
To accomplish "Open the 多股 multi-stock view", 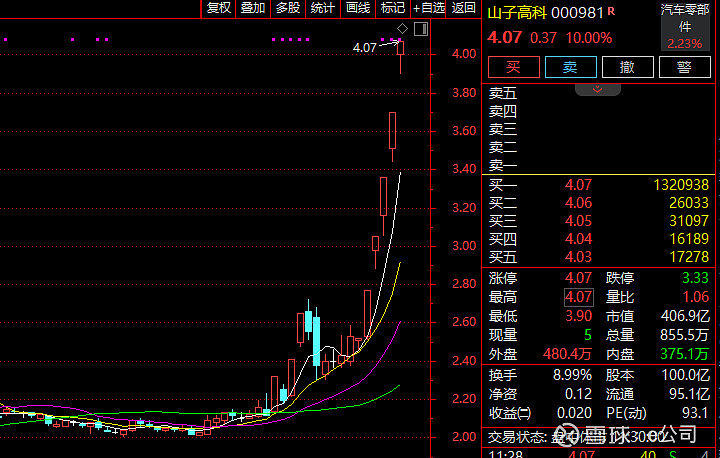I will click(x=288, y=8).
